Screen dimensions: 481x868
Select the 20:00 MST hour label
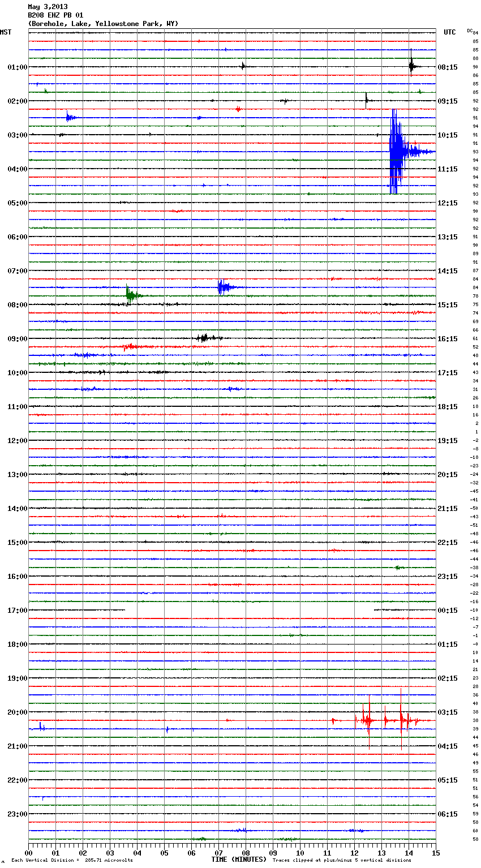pyautogui.click(x=18, y=712)
